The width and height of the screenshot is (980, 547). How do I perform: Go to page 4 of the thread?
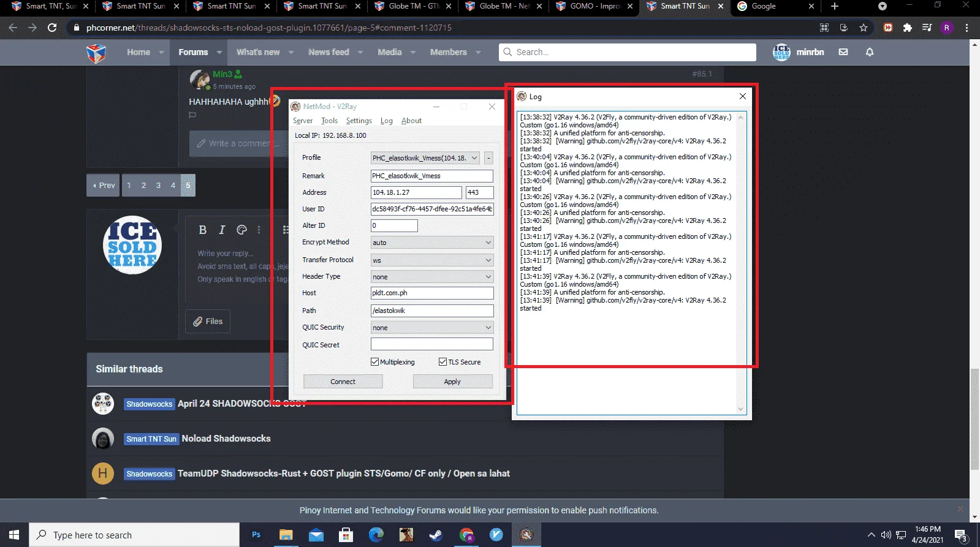[x=173, y=186]
